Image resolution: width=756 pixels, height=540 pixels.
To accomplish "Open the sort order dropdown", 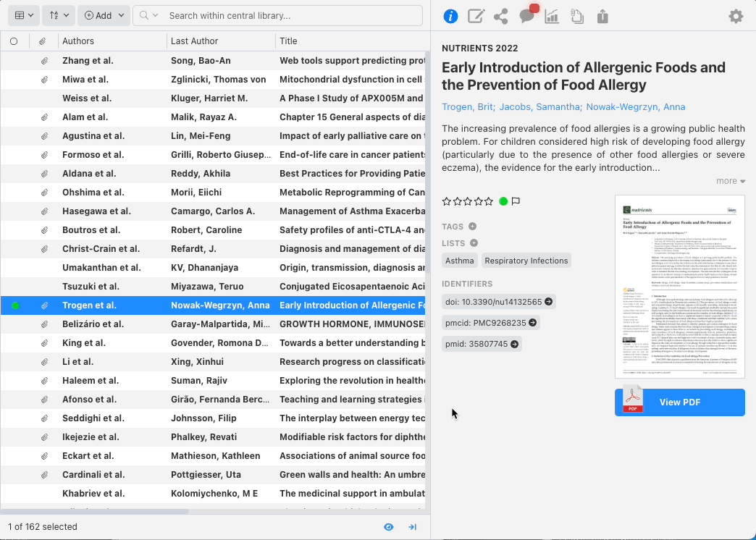I will coord(58,15).
